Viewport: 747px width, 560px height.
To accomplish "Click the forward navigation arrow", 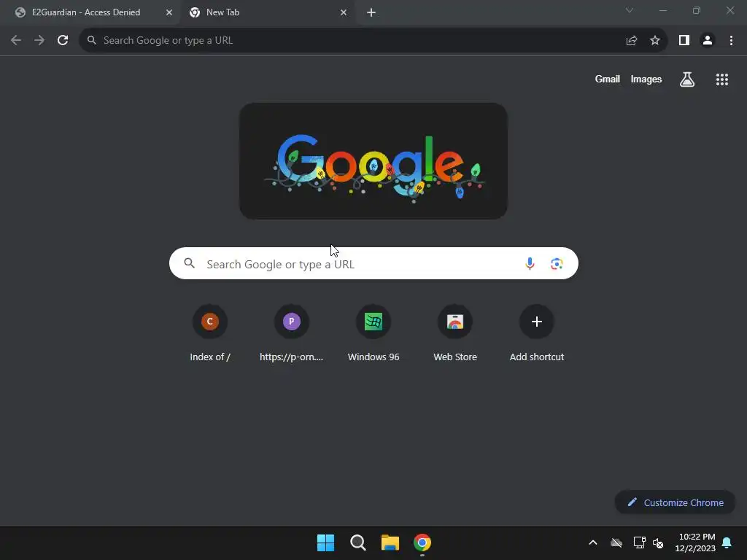I will pos(39,41).
